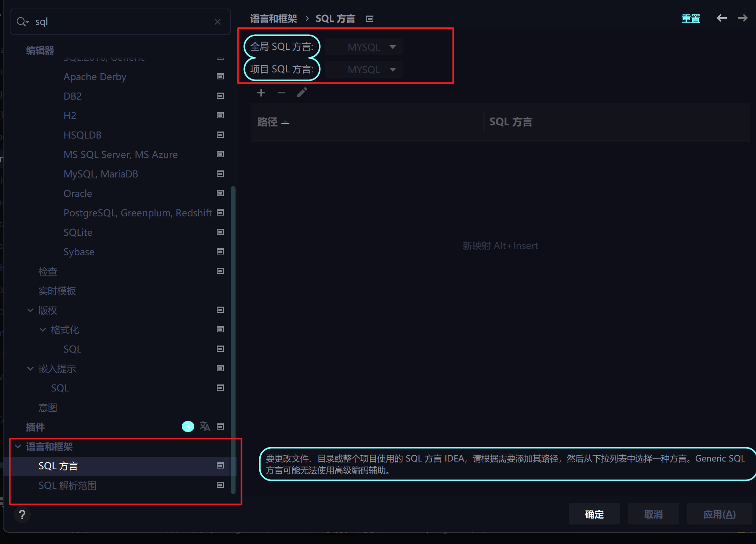Open the 意图 settings page
This screenshot has height=544, width=756.
(48, 407)
